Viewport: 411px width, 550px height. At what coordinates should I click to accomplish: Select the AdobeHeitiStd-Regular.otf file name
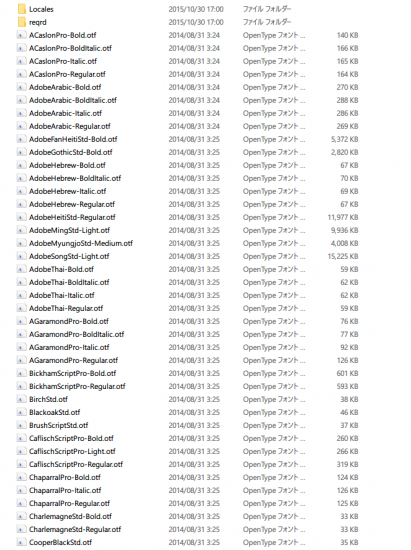(x=72, y=217)
